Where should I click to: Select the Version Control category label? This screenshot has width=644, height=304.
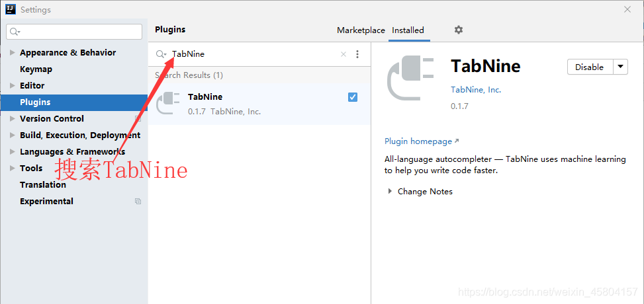coord(52,118)
